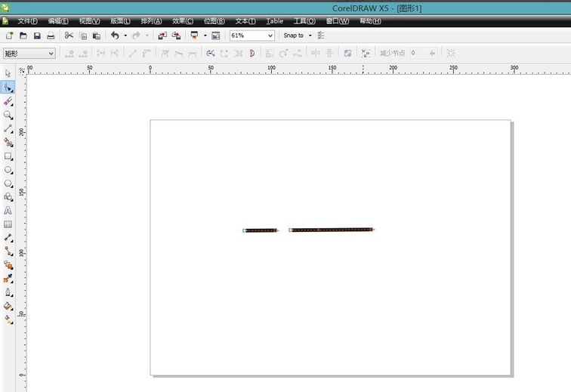This screenshot has height=392, width=571.
Task: Select the Zoom magnifier tool
Action: (x=8, y=115)
